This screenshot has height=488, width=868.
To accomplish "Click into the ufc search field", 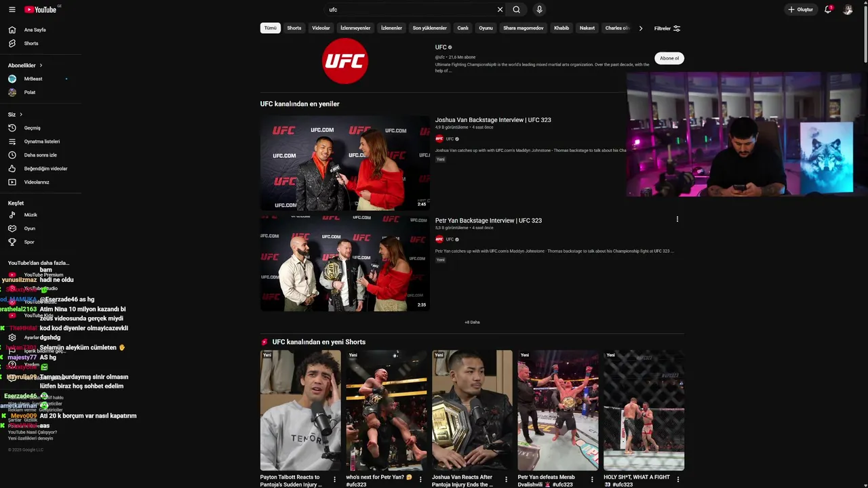I will pos(410,9).
